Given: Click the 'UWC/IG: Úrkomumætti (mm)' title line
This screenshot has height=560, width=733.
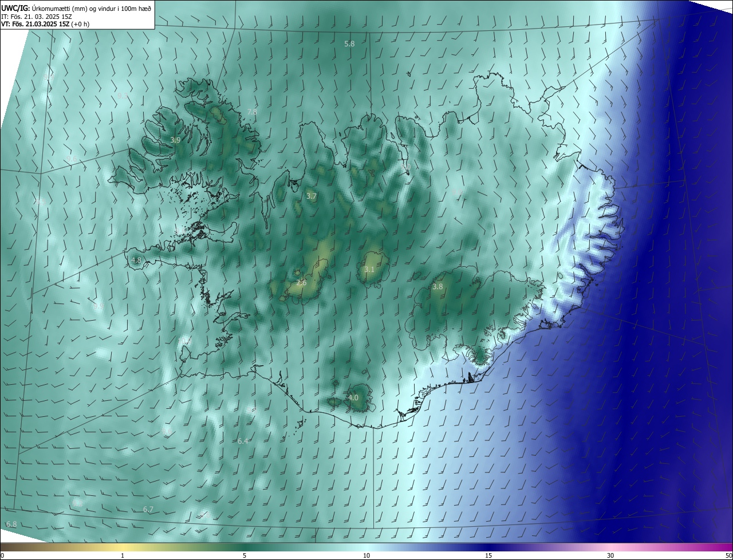Looking at the screenshot, I should pyautogui.click(x=77, y=8).
